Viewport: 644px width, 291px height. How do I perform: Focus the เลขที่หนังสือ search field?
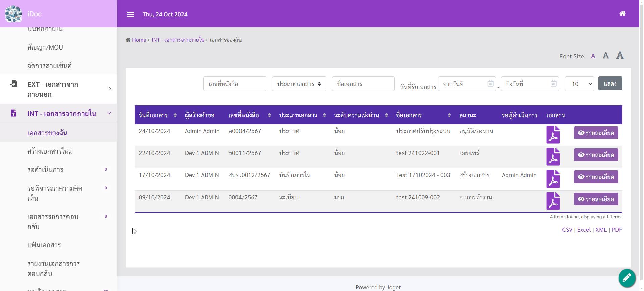tap(234, 84)
